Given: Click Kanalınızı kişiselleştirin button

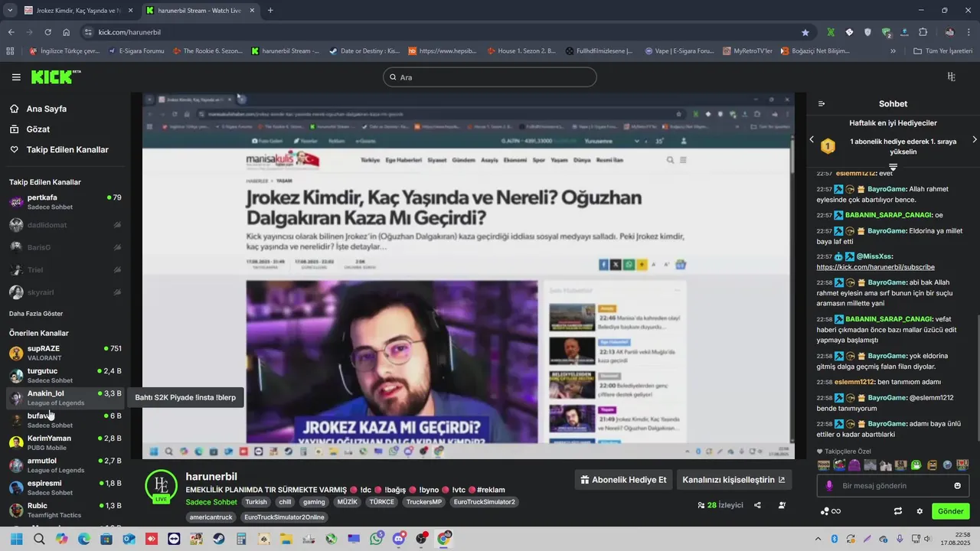Looking at the screenshot, I should pos(733,480).
